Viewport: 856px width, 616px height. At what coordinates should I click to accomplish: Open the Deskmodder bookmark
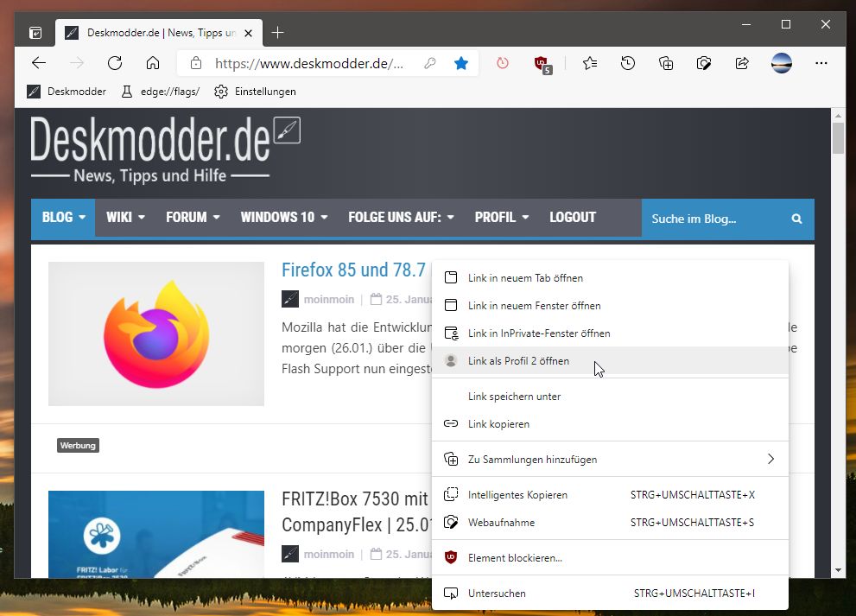(x=67, y=92)
